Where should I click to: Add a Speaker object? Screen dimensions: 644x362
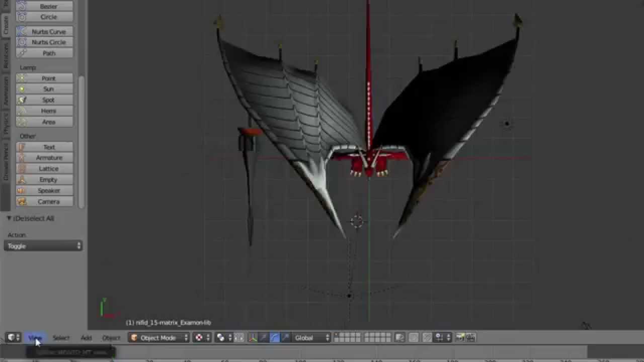(45, 191)
